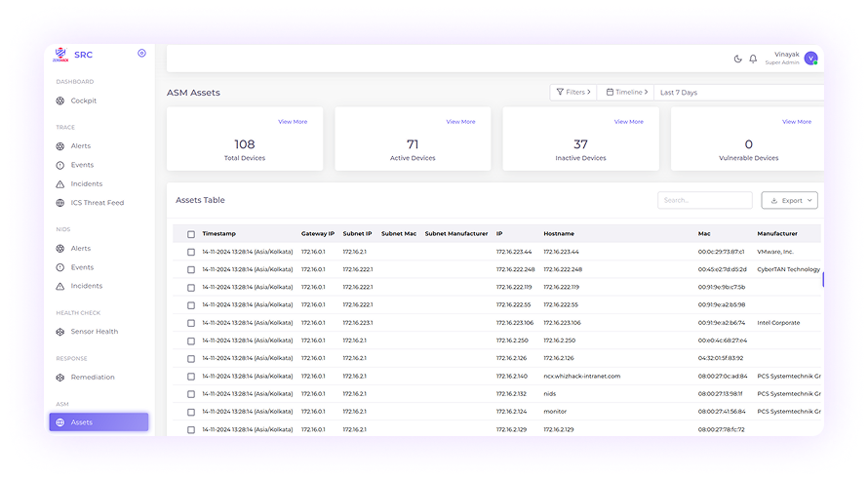Click the Remediation sidebar icon
This screenshot has width=868, height=480.
[60, 378]
